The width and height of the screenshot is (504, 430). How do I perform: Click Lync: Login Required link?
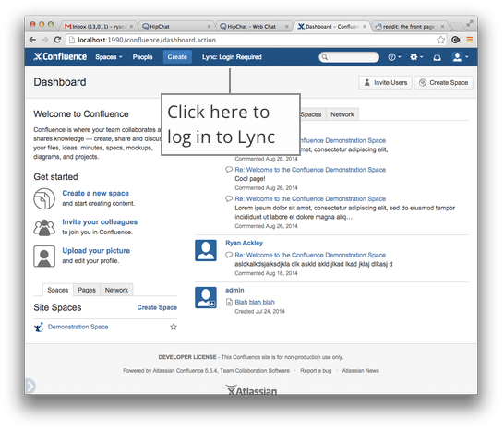point(232,57)
